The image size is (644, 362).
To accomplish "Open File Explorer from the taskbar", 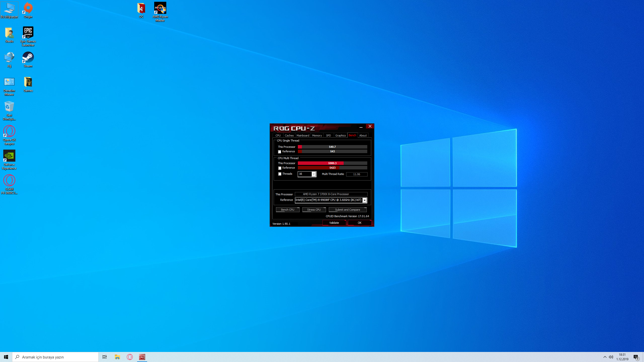I will (117, 357).
